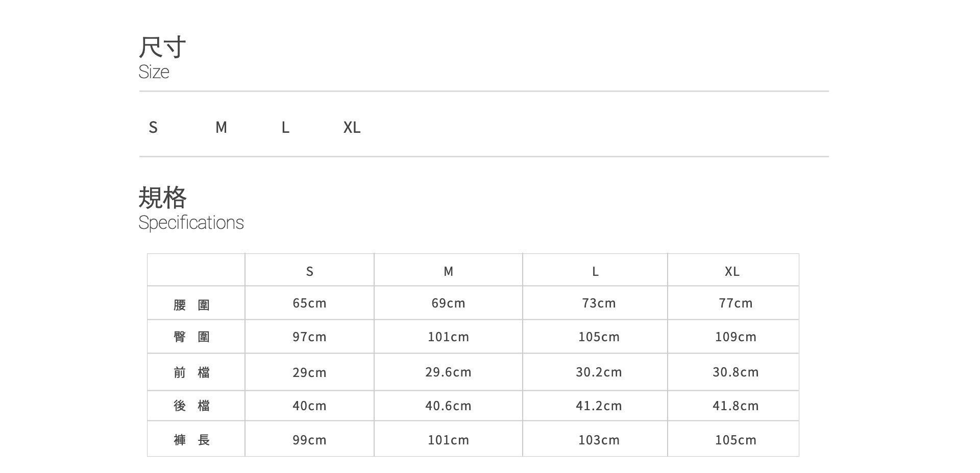Click the 109cm hip cell
Screen dimensions: 980x473
click(736, 337)
